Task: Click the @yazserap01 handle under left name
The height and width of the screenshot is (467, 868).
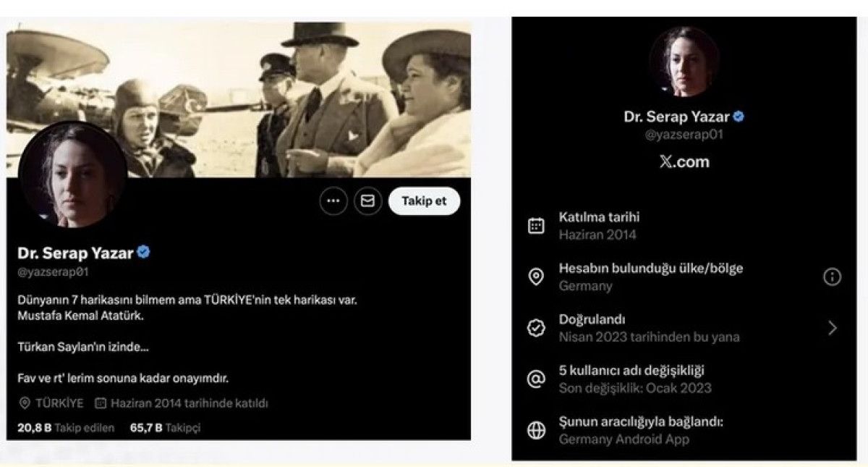Action: pos(53,272)
